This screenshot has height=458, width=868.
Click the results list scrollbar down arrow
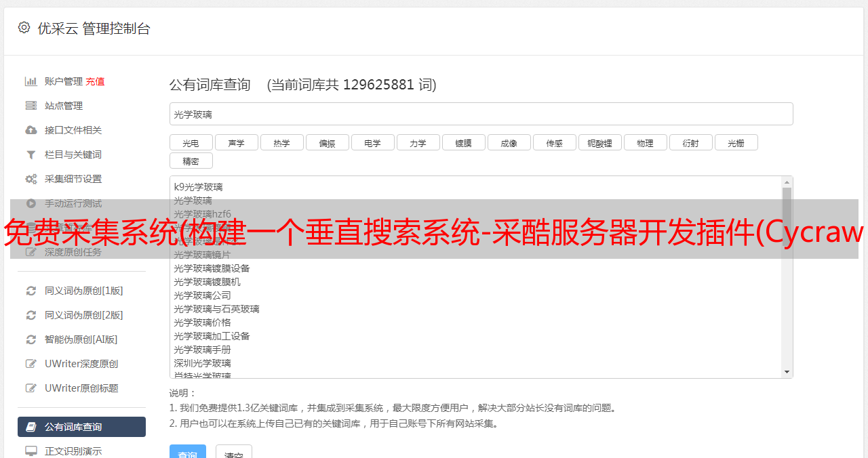pos(787,372)
